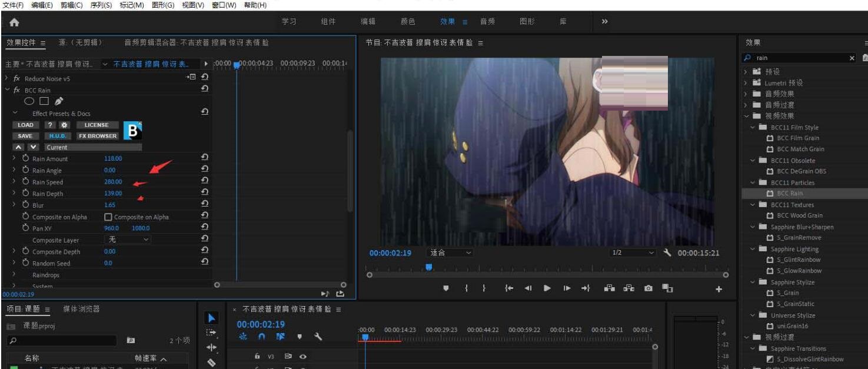This screenshot has width=868, height=369.
Task: Toggle nest sequence insert mode
Action: tap(242, 337)
